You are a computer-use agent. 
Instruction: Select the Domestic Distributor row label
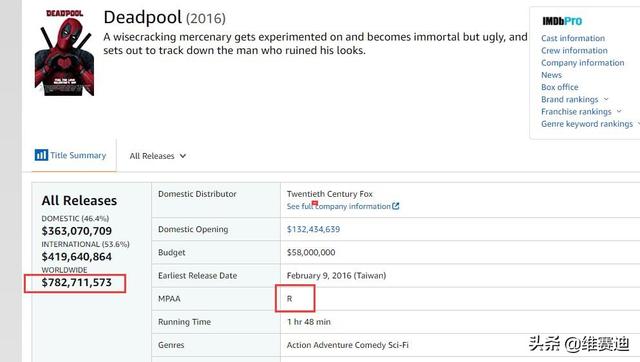pos(197,194)
